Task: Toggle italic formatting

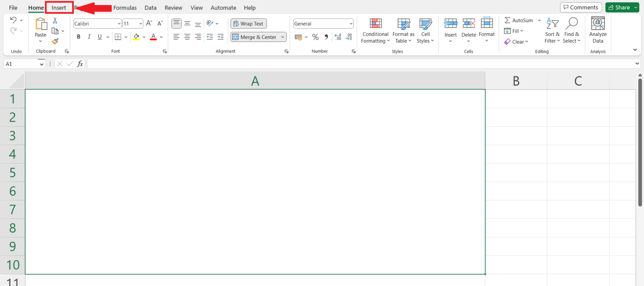Action: 89,37
